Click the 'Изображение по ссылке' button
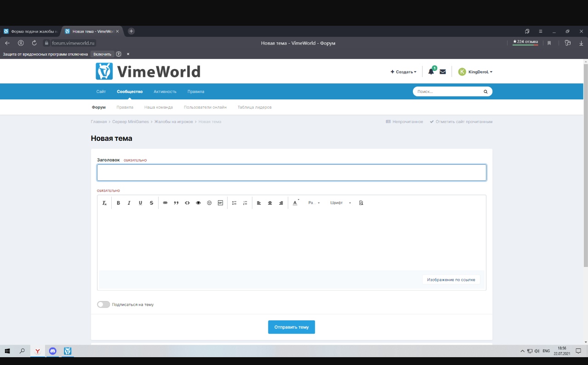588x365 pixels. tap(451, 279)
